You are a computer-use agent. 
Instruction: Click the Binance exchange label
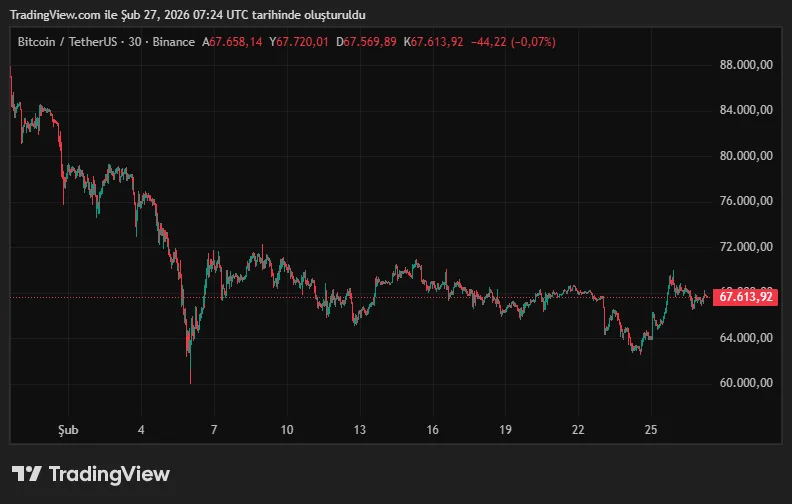(174, 42)
